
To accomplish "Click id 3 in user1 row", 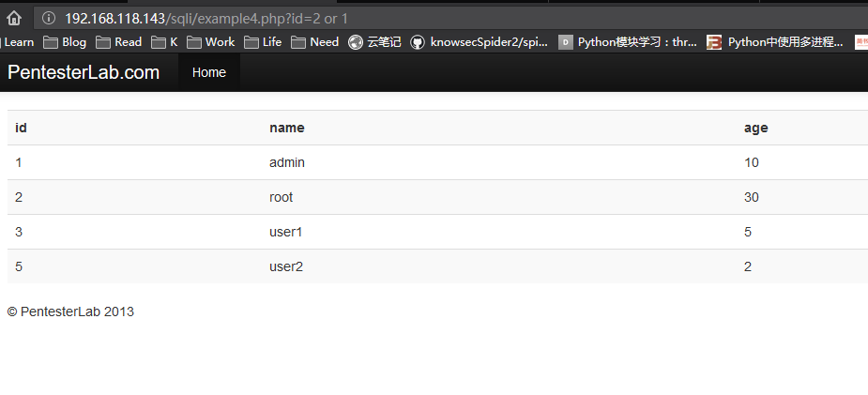I will pos(19,232).
